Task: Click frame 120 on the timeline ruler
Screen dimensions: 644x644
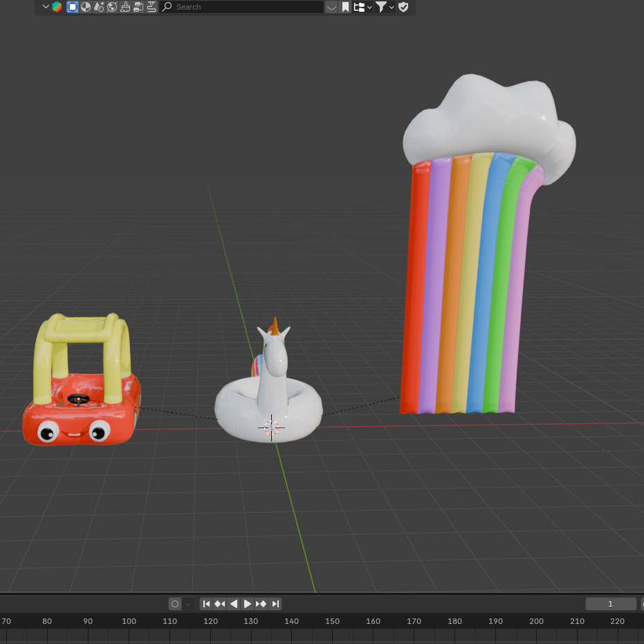Action: (210, 621)
